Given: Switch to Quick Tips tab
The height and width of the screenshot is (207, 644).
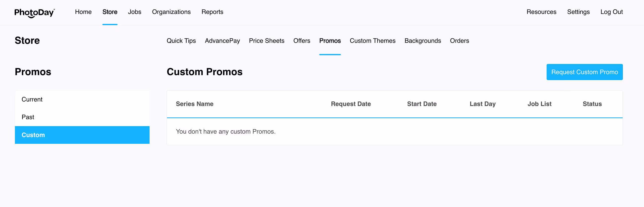Looking at the screenshot, I should click(181, 41).
